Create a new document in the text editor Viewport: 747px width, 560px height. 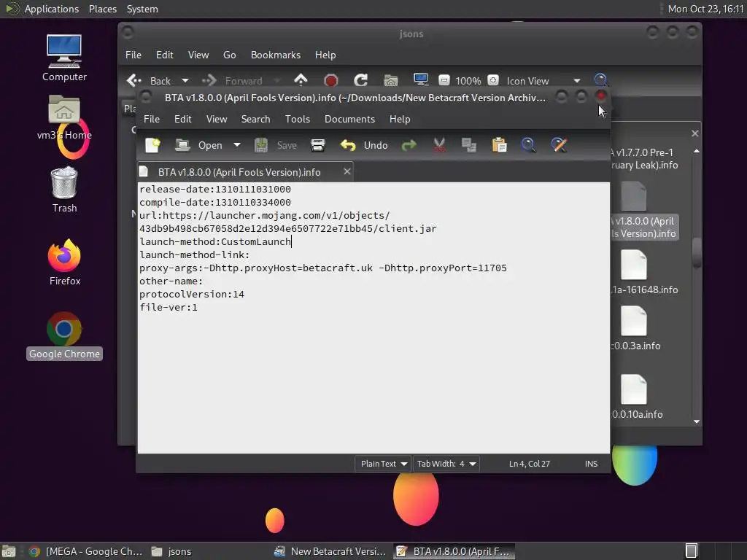(152, 145)
